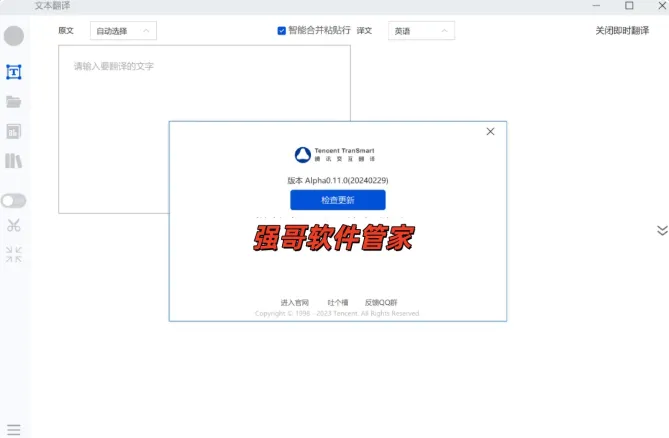This screenshot has width=669, height=438.
Task: Click the shrink-window arrows icon
Action: [x=14, y=254]
